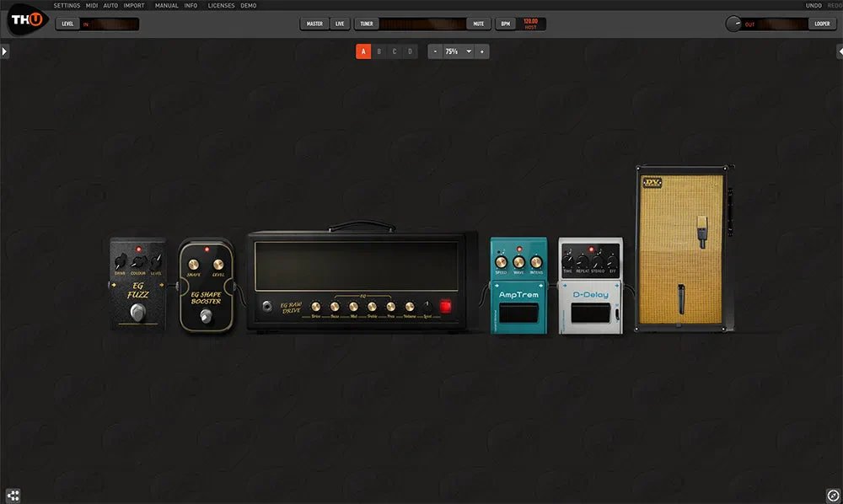The height and width of the screenshot is (504, 843).
Task: Open the MANUAL menu item
Action: 167,5
